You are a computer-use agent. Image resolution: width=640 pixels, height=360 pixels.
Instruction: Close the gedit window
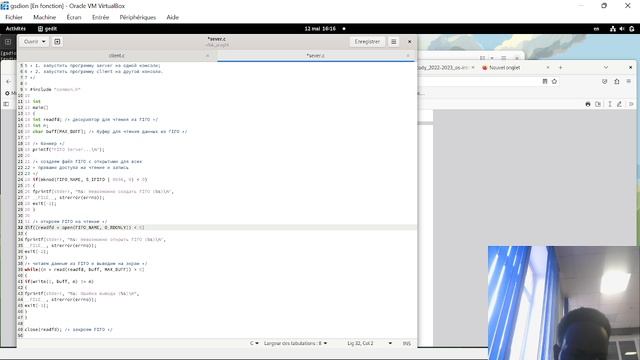pyautogui.click(x=409, y=42)
